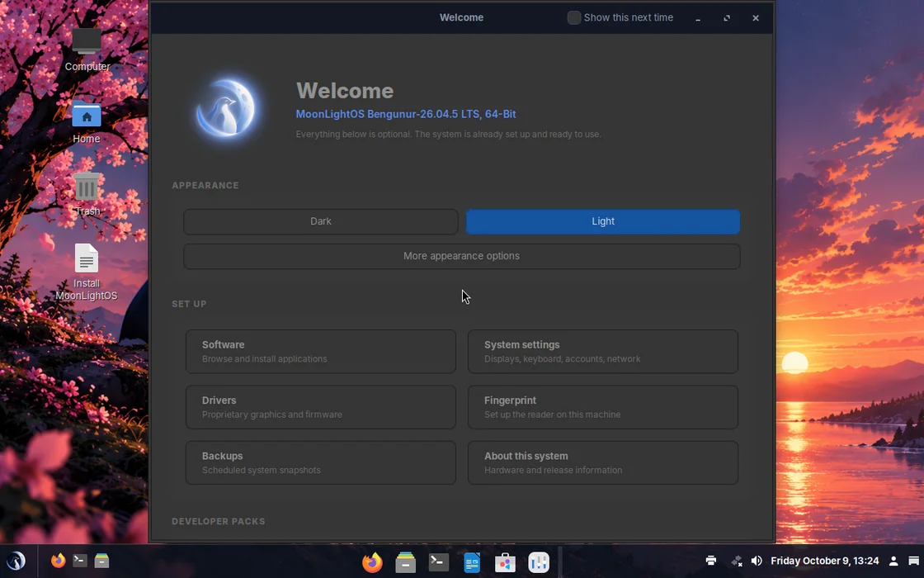Switch appearance to Dark
The image size is (924, 578).
(x=321, y=222)
